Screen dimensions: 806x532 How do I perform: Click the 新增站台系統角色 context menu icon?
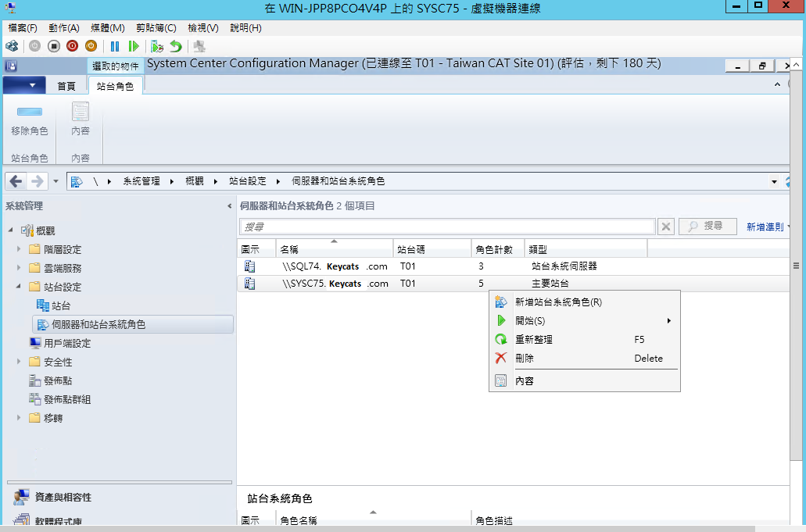tap(500, 302)
